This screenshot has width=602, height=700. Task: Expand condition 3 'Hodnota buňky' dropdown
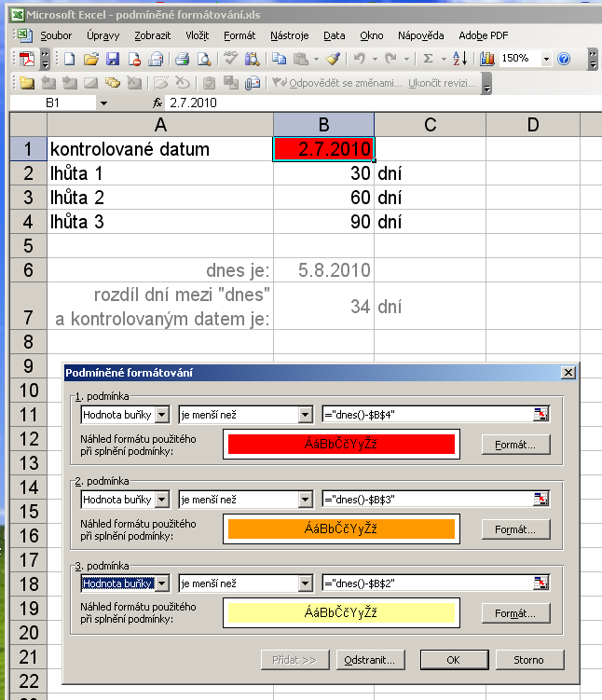click(162, 583)
